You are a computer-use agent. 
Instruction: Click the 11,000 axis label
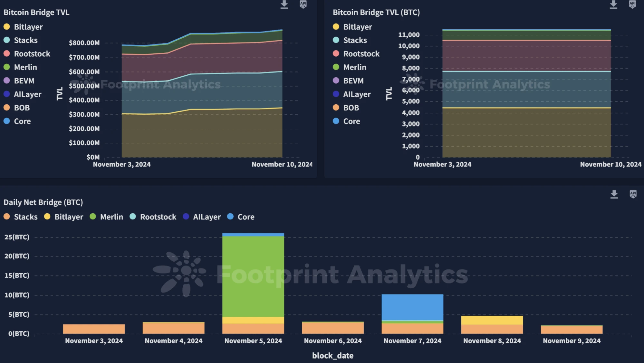409,35
